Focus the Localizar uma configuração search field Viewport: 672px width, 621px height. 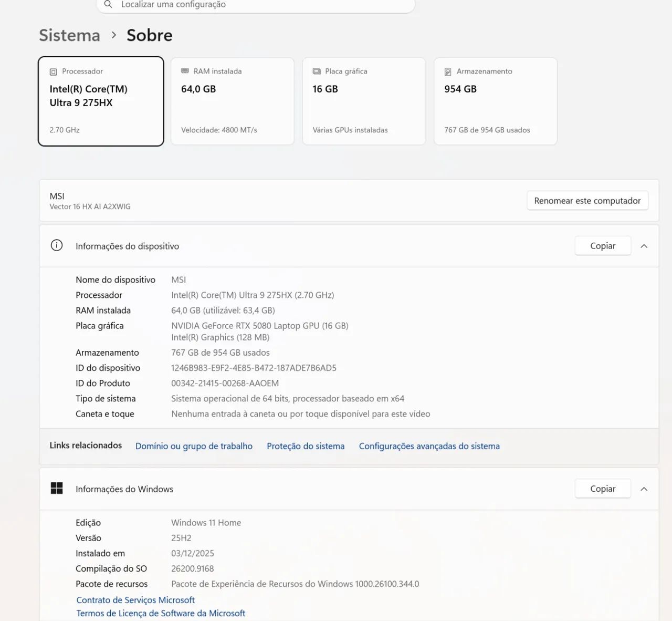(256, 5)
